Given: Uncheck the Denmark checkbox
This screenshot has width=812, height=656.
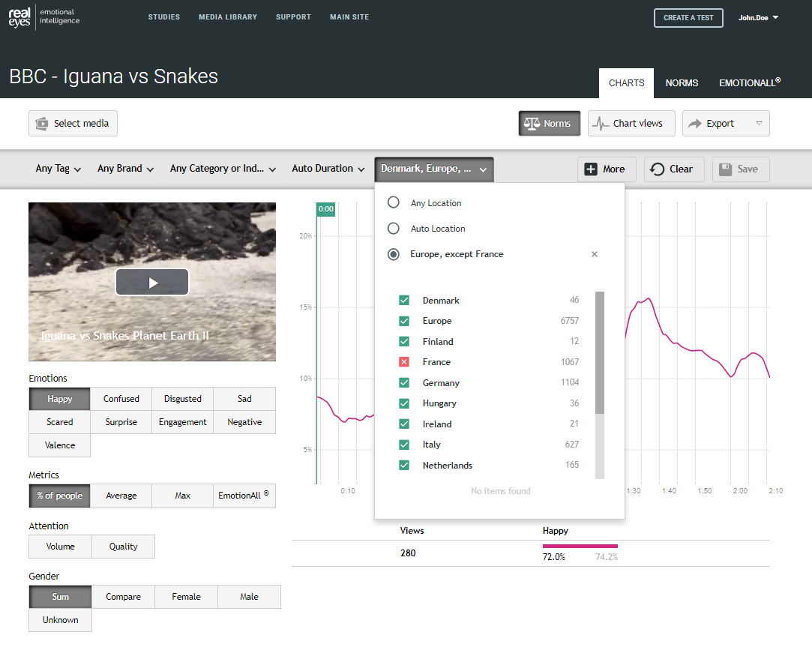Looking at the screenshot, I should pos(404,301).
